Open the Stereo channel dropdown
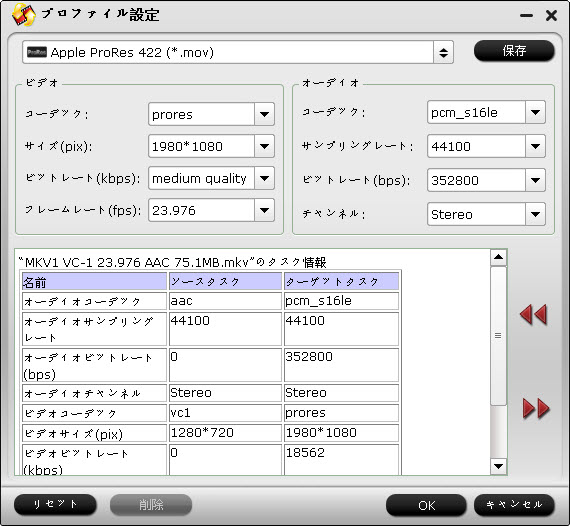Viewport: 570px width, 526px height. point(535,214)
